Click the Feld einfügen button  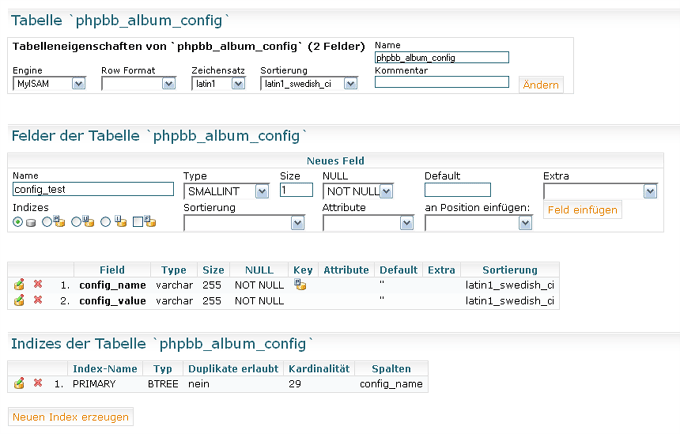click(x=582, y=210)
